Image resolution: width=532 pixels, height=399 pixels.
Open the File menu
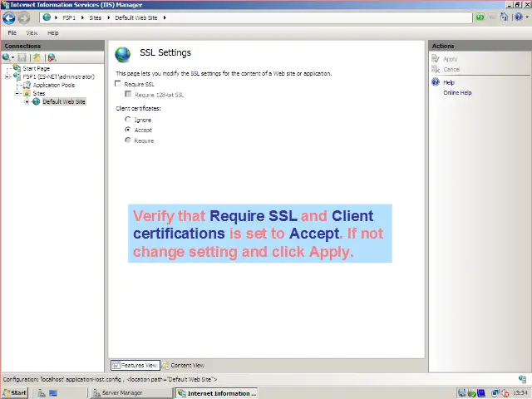tap(12, 33)
